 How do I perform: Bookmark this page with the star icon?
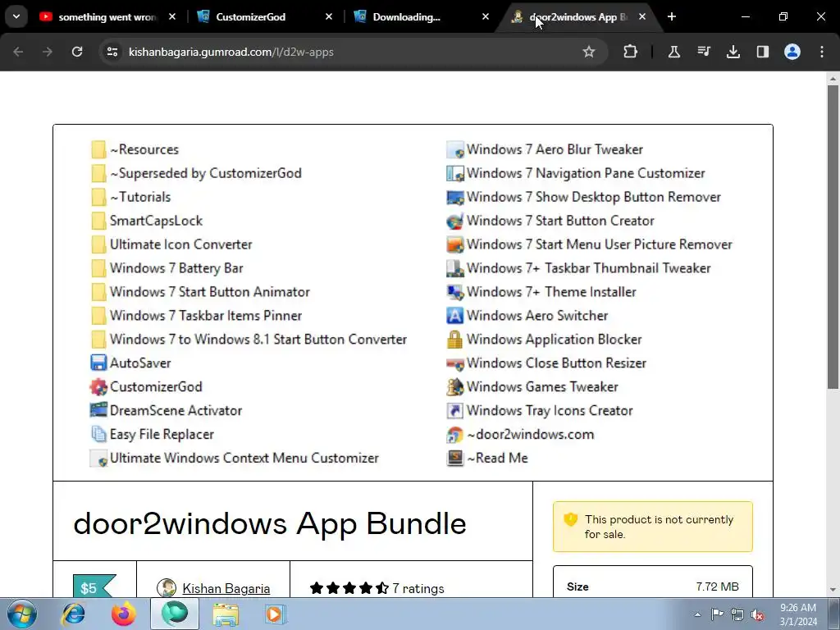click(589, 52)
